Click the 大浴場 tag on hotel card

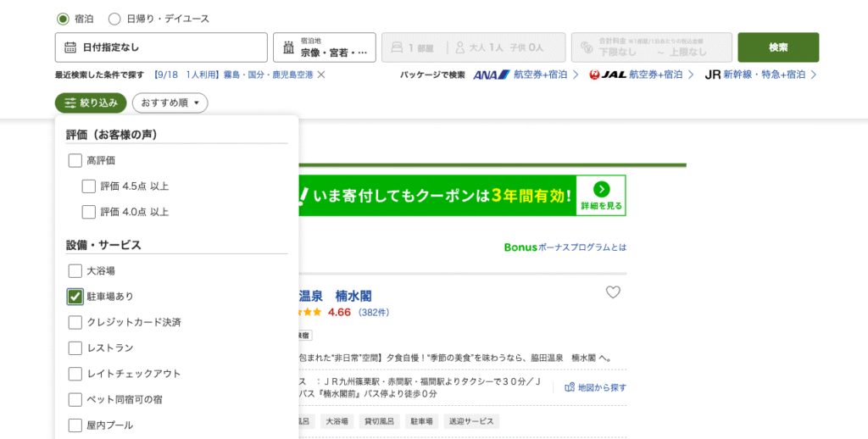coord(337,421)
